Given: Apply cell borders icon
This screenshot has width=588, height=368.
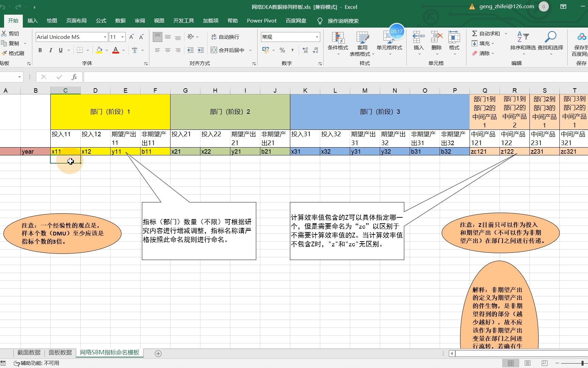Looking at the screenshot, I should coord(80,50).
